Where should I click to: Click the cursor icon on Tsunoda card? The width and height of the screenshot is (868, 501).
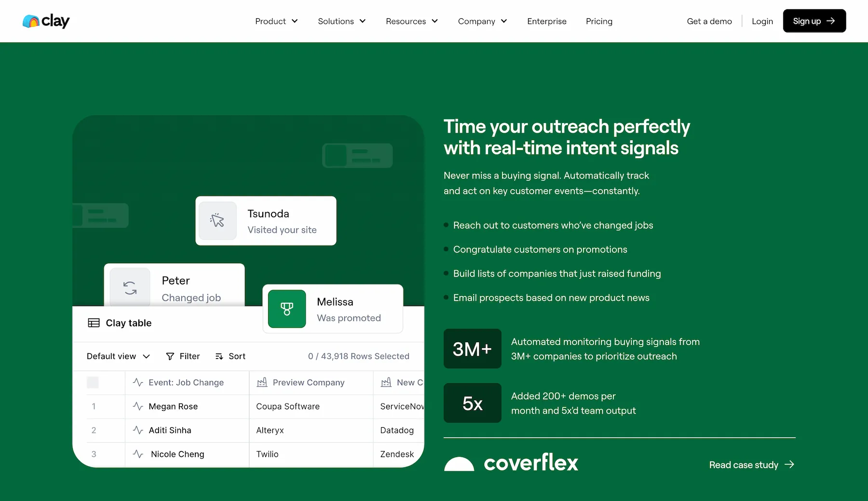217,221
